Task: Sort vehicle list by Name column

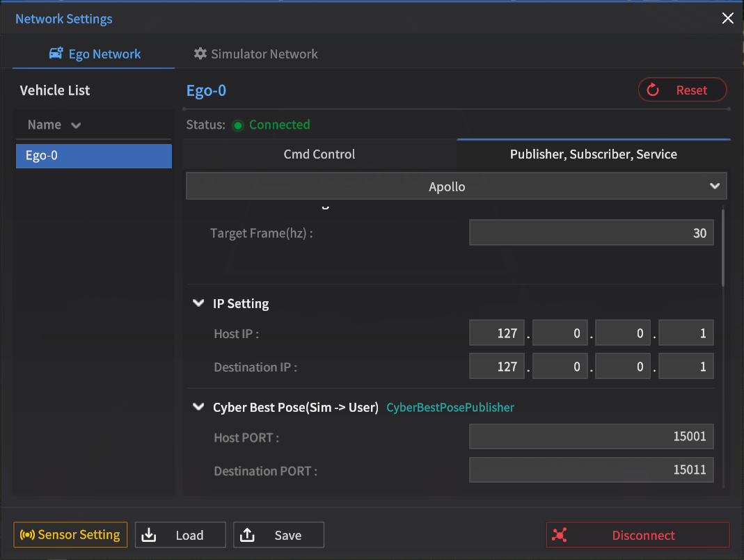Action: pyautogui.click(x=54, y=125)
